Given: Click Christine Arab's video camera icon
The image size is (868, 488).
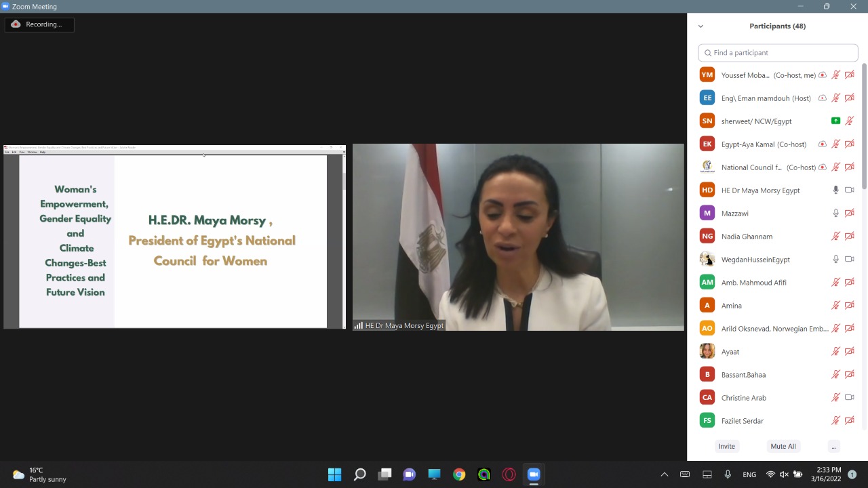Looking at the screenshot, I should 849,398.
